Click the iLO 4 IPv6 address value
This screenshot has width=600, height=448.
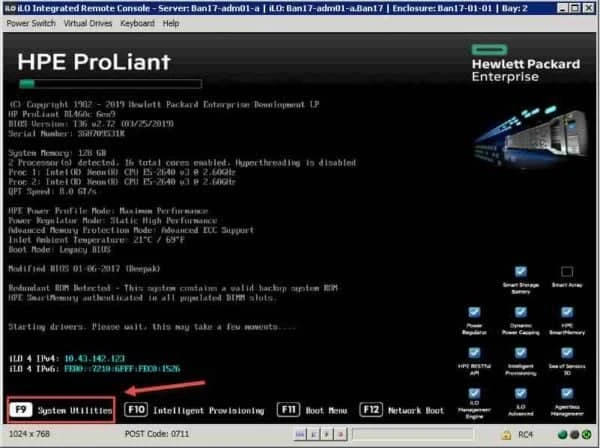pyautogui.click(x=122, y=369)
